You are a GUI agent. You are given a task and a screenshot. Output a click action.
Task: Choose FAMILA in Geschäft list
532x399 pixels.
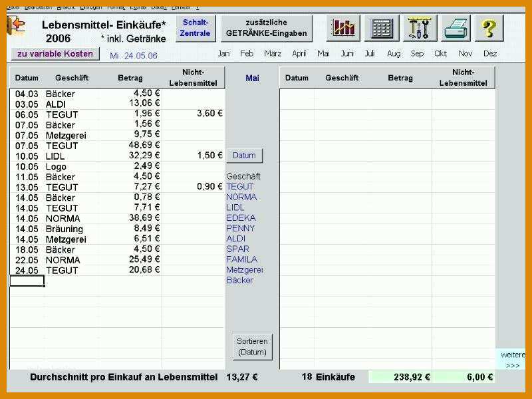pyautogui.click(x=241, y=259)
